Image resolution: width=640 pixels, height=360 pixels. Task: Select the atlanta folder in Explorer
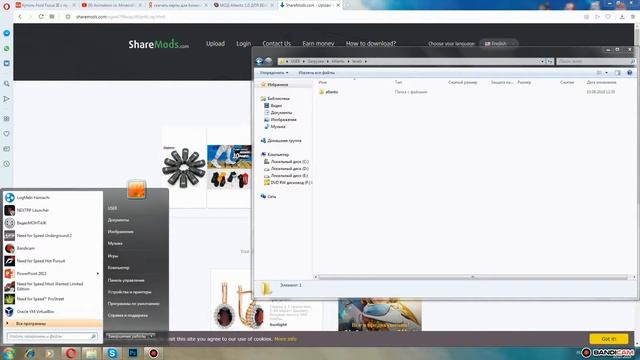point(331,92)
